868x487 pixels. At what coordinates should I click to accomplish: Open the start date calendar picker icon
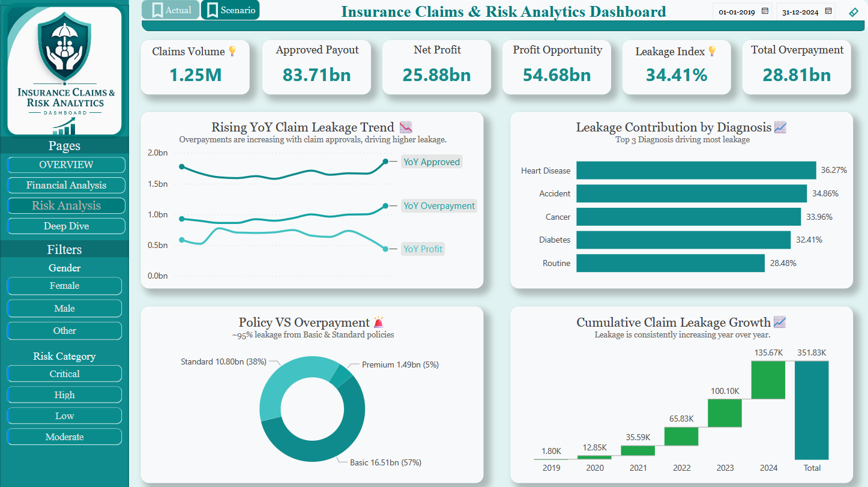click(x=765, y=11)
